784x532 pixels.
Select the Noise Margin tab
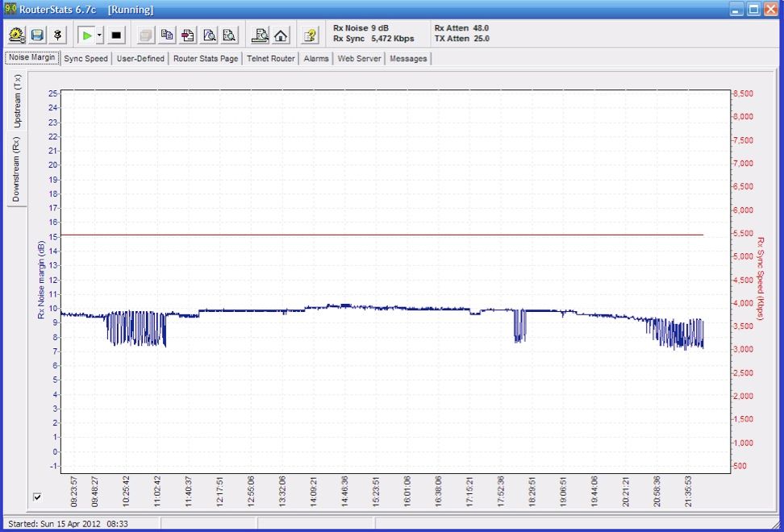coord(32,57)
